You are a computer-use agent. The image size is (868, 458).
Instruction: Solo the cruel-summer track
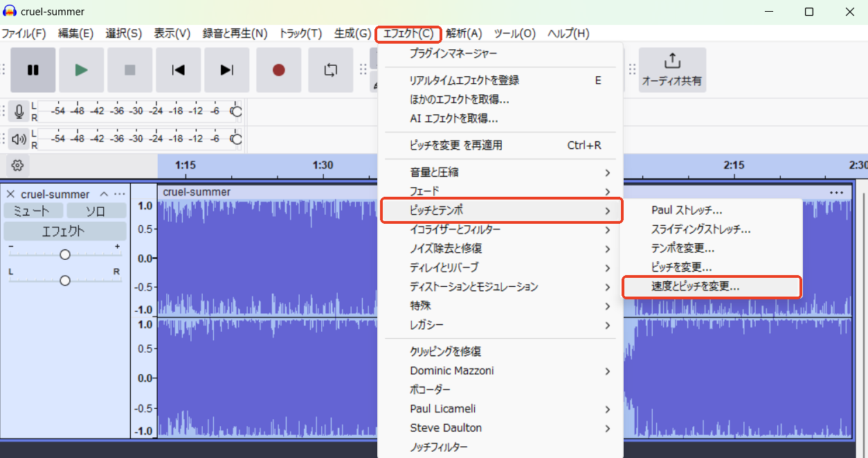pyautogui.click(x=96, y=211)
